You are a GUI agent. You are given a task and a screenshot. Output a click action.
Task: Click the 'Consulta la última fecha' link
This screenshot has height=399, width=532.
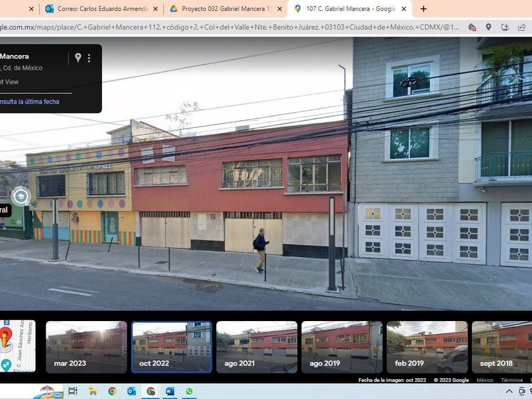pyautogui.click(x=29, y=101)
